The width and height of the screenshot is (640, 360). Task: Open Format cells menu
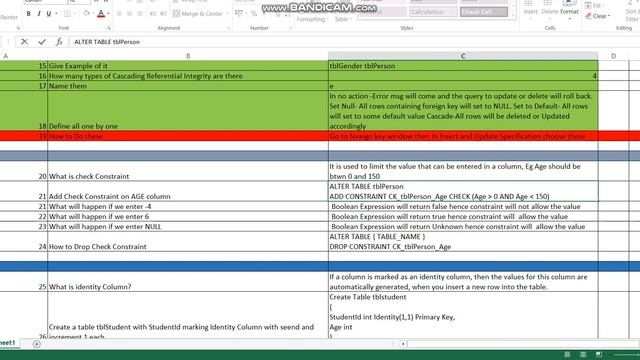pyautogui.click(x=569, y=9)
